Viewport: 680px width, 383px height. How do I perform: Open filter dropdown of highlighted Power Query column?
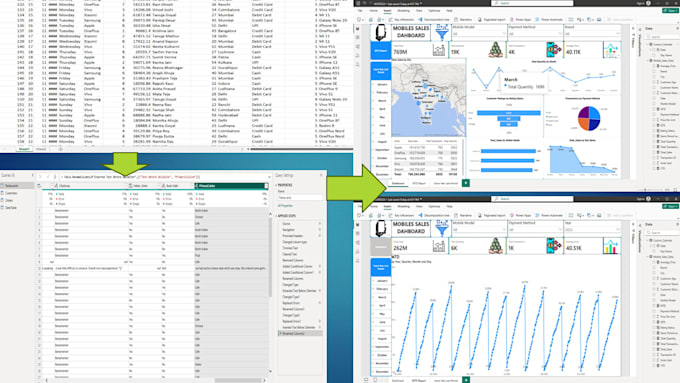pos(266,186)
